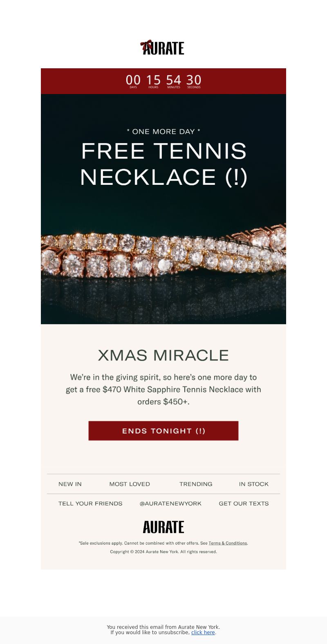
Task: Open the Terms & Conditions link
Action: (228, 543)
